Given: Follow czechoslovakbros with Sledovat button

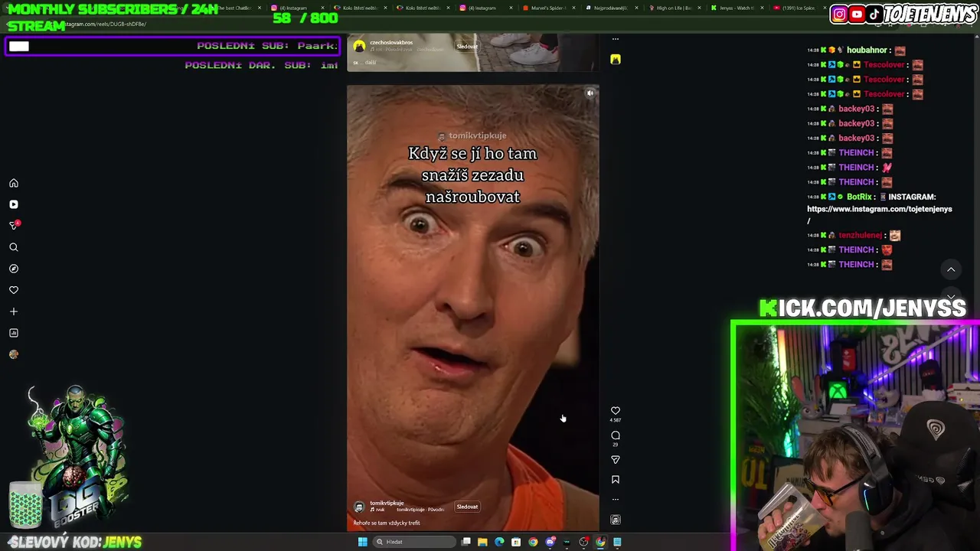Looking at the screenshot, I should pos(467,47).
